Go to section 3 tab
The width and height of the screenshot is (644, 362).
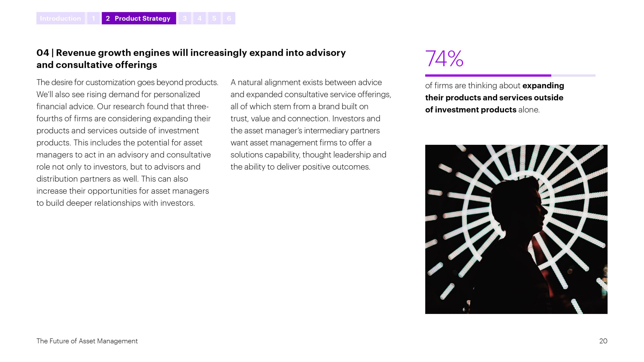point(185,18)
